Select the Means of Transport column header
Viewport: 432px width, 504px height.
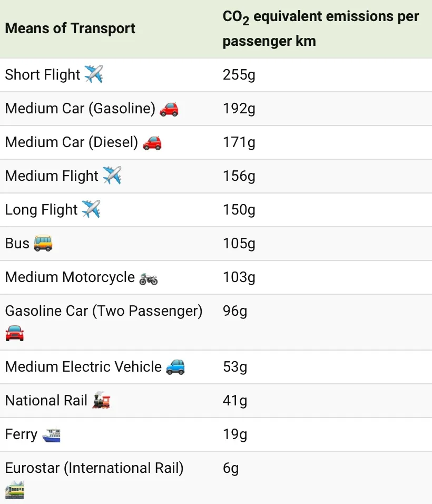click(70, 28)
